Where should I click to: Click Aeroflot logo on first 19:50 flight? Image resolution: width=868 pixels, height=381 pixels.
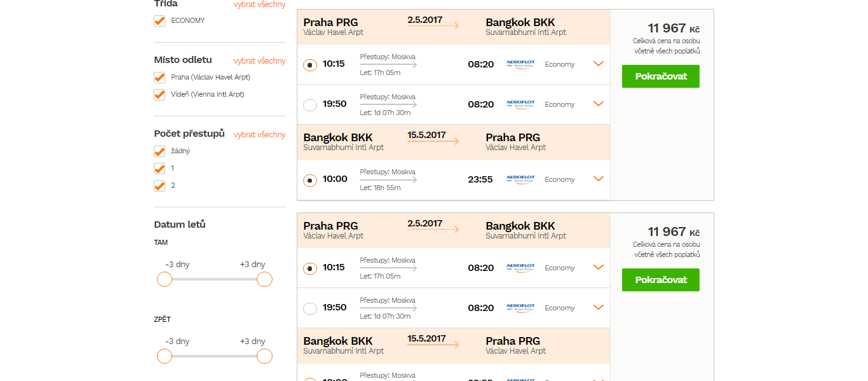tap(520, 104)
